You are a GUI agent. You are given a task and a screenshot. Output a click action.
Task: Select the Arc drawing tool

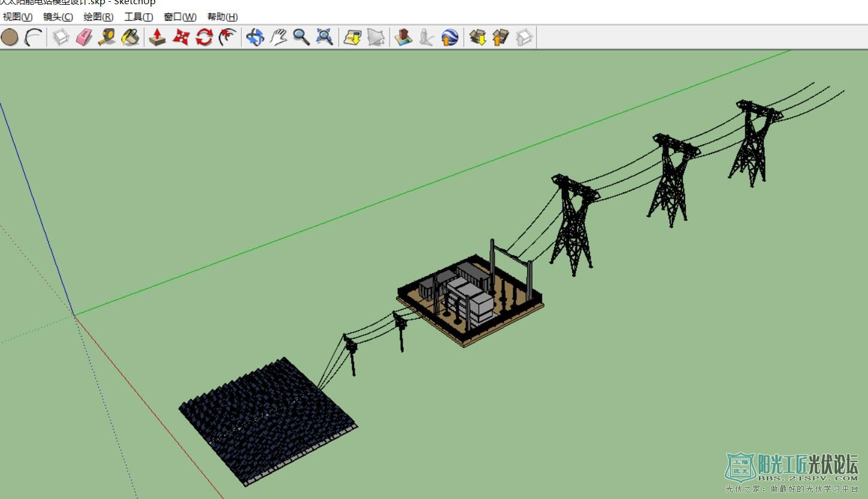pyautogui.click(x=34, y=37)
